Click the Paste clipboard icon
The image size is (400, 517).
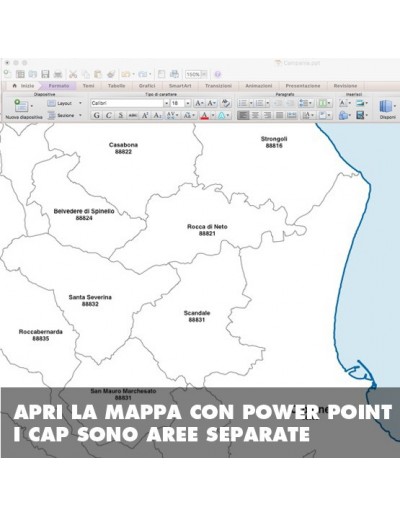tap(98, 74)
